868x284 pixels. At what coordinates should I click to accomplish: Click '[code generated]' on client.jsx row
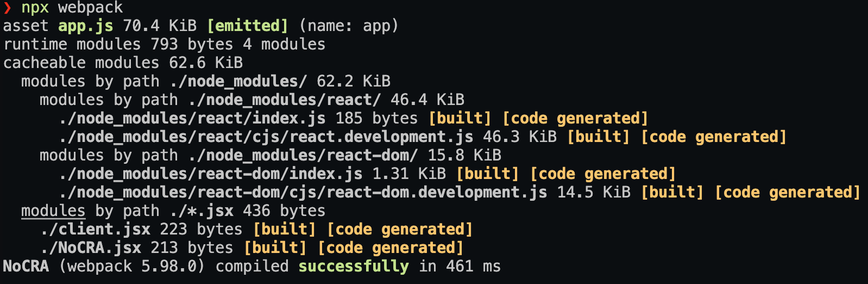(x=400, y=230)
